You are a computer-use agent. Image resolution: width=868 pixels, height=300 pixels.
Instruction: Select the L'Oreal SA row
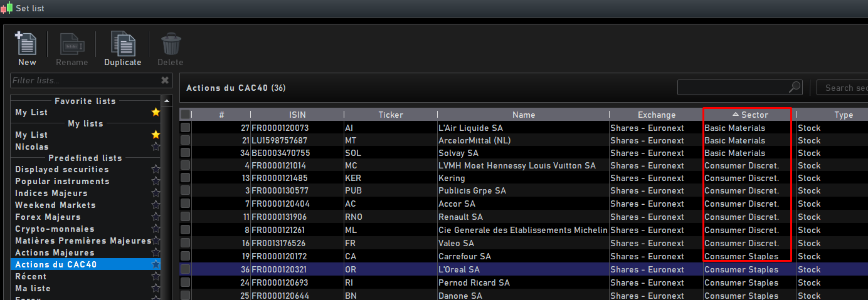click(524, 269)
